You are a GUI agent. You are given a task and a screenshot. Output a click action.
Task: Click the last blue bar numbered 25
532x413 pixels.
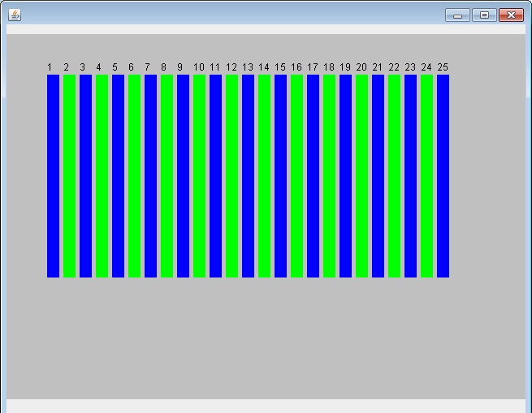pos(443,175)
